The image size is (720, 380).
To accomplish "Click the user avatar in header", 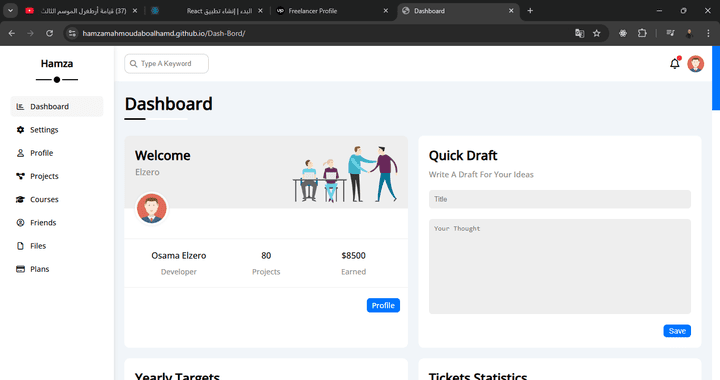I will tap(695, 64).
